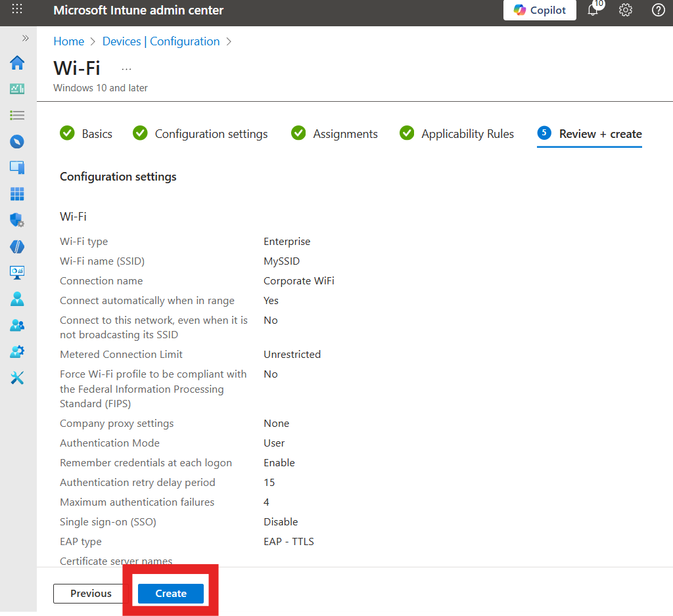The width and height of the screenshot is (673, 616).
Task: Click Authentication Mode label
Action: 110,443
